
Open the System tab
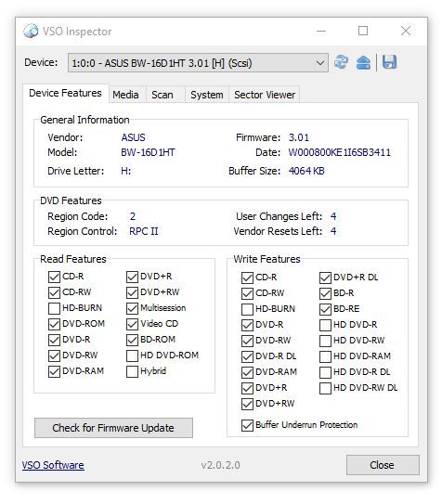click(207, 95)
